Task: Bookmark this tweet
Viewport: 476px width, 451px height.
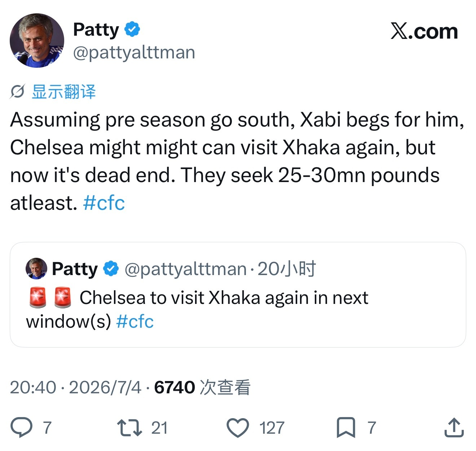Action: point(346,428)
